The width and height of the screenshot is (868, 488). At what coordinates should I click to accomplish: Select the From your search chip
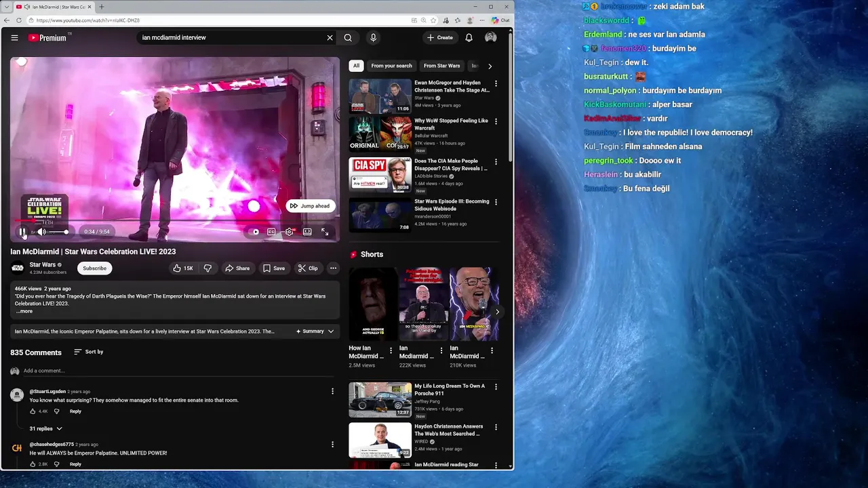click(391, 66)
